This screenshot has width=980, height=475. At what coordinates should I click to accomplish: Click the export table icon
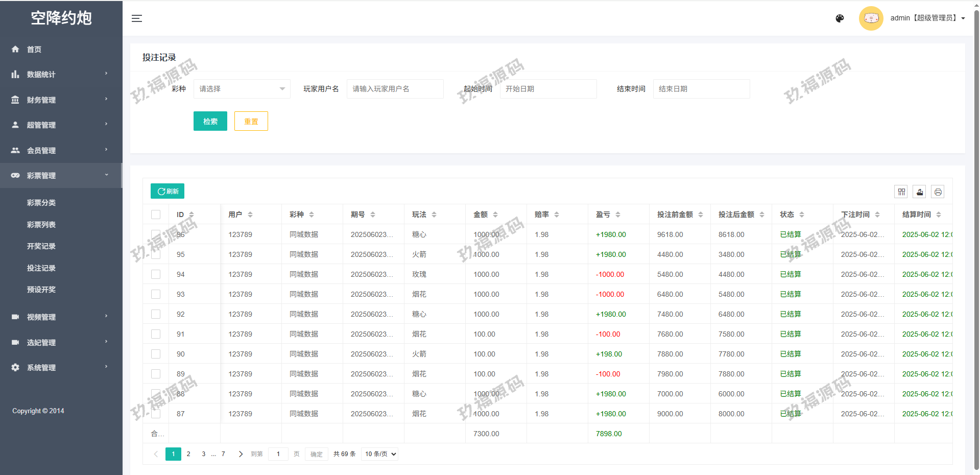click(920, 192)
